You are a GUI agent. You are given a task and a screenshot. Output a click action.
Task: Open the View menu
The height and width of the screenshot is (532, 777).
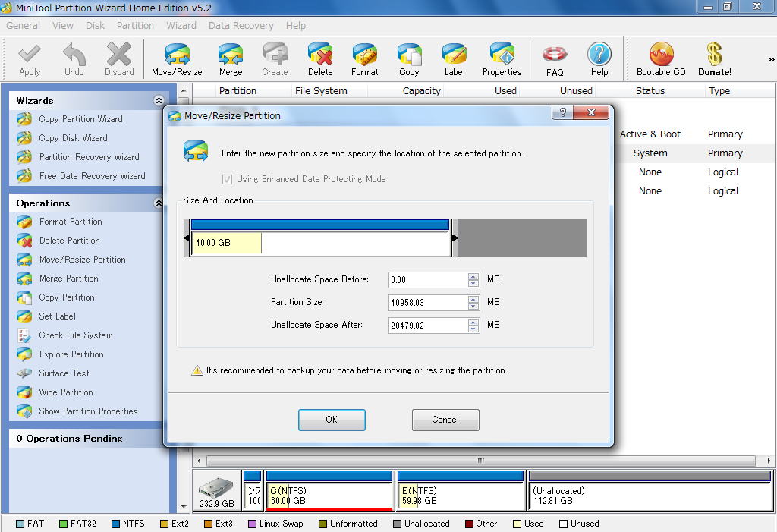63,25
